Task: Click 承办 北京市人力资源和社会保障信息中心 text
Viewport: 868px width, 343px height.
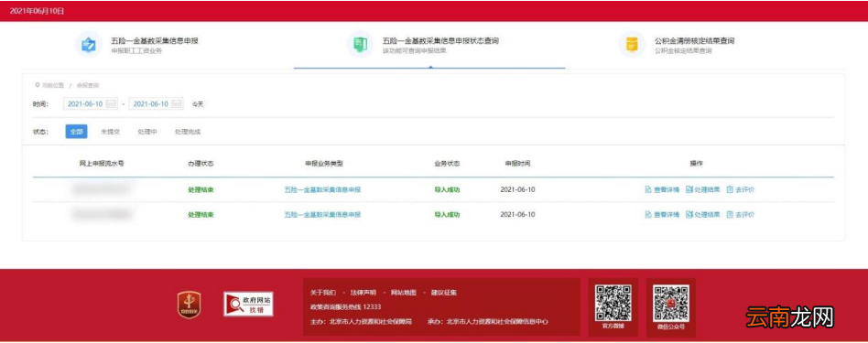Action: coord(488,321)
